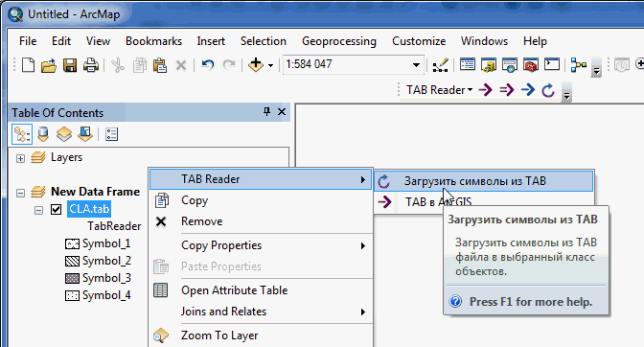Open the Edit menu
644x347 pixels.
pyautogui.click(x=61, y=41)
